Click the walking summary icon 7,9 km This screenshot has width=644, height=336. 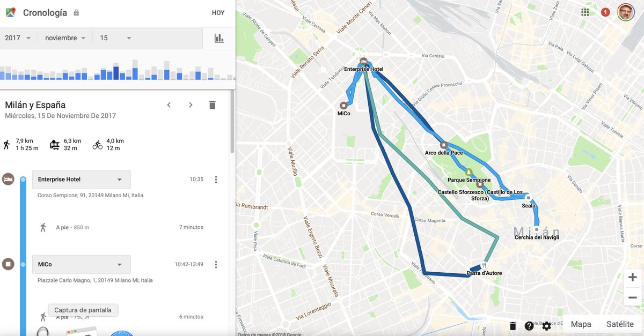(7, 145)
